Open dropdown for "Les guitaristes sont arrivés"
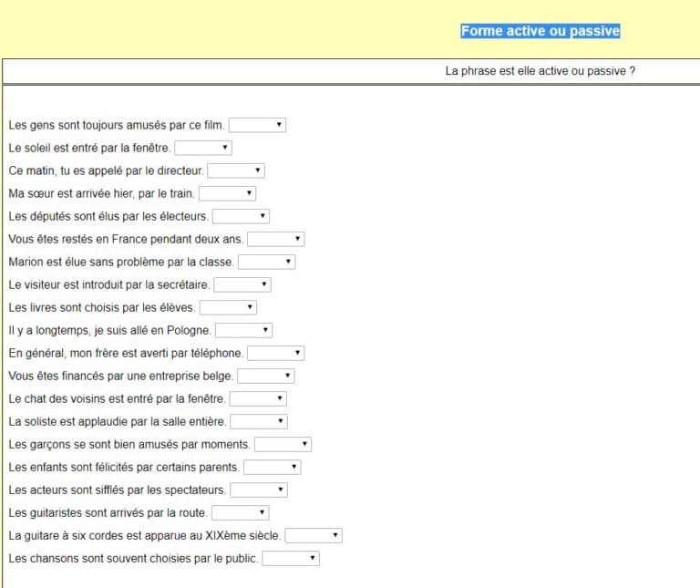This screenshot has width=700, height=588. coord(240,512)
